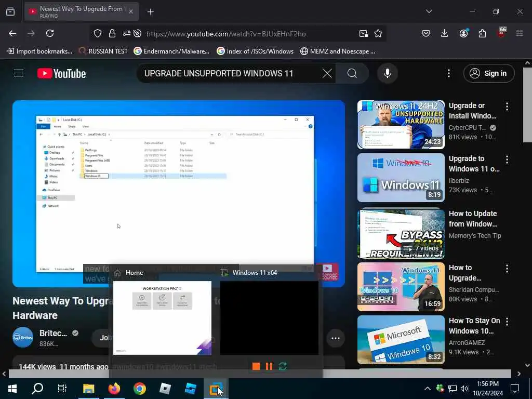Open Endermanch/Malware bookmark
This screenshot has width=532, height=399.
[x=171, y=51]
